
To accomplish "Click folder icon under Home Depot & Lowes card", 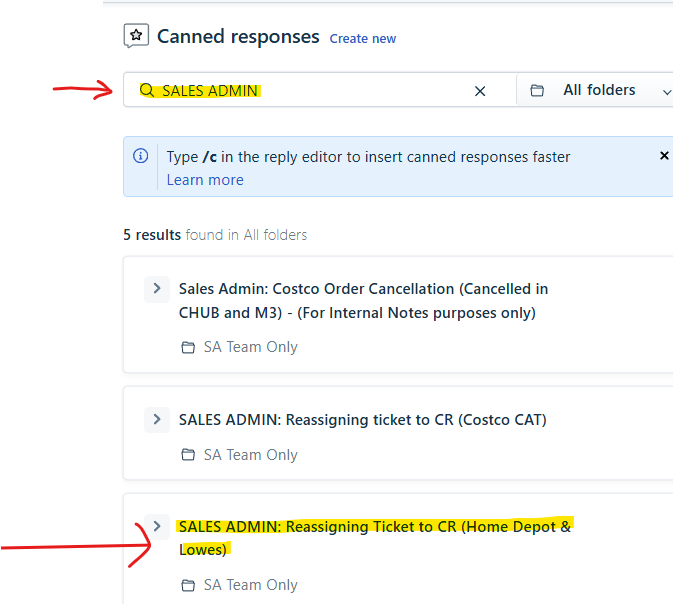I will tap(188, 585).
